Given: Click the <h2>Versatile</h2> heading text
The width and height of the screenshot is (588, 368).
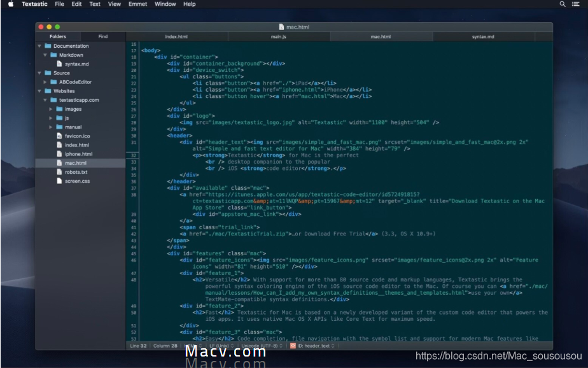Looking at the screenshot, I should tap(221, 280).
